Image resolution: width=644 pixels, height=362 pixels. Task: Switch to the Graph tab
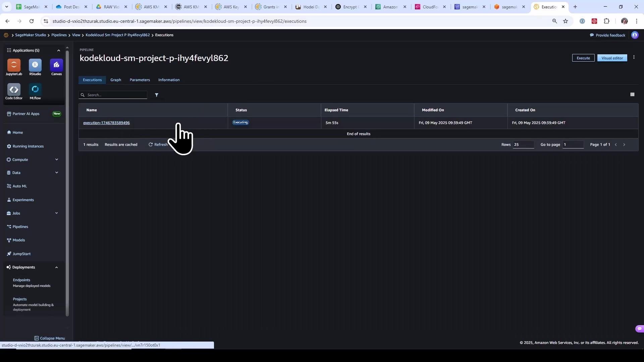coord(116,80)
